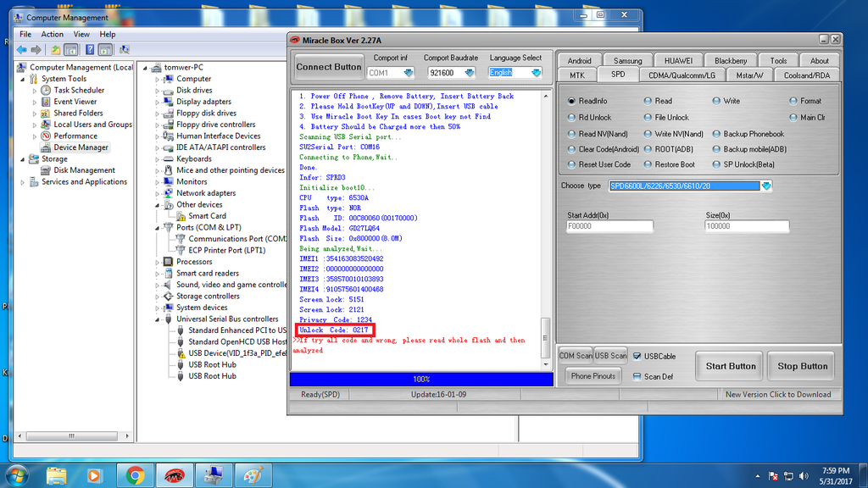Switch to the MTK tab
Viewport: 868px width, 488px height.
pyautogui.click(x=576, y=75)
